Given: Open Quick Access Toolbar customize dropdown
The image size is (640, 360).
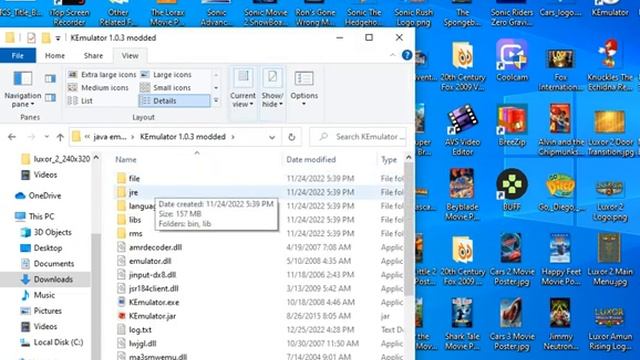Looking at the screenshot, I should (x=58, y=38).
